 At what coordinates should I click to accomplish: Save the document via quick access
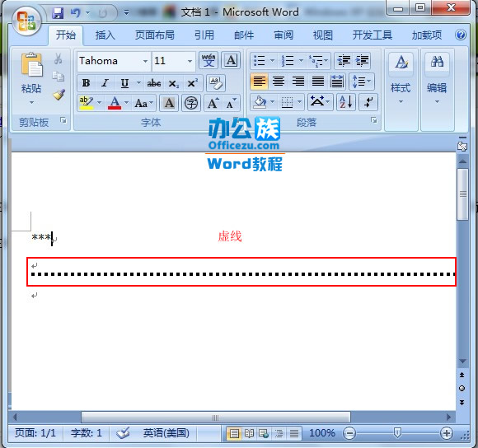[x=58, y=13]
